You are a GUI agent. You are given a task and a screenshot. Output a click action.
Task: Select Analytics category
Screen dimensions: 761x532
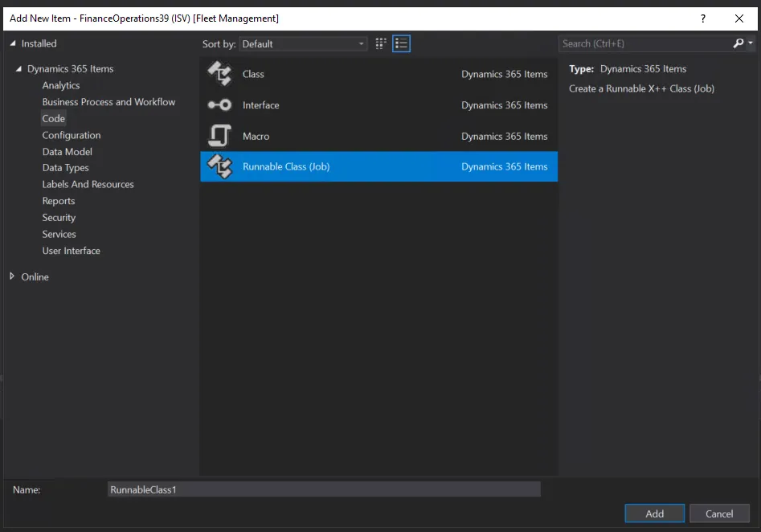pos(60,85)
